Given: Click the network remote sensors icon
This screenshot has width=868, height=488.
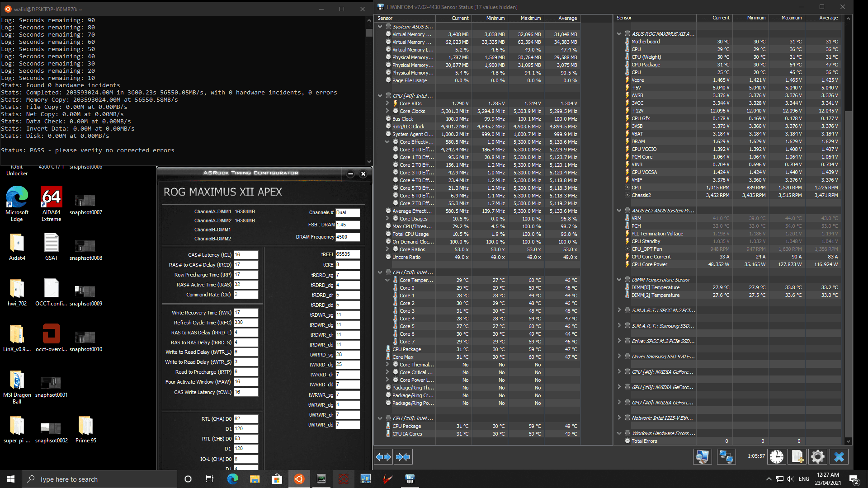Looking at the screenshot, I should pyautogui.click(x=726, y=457).
